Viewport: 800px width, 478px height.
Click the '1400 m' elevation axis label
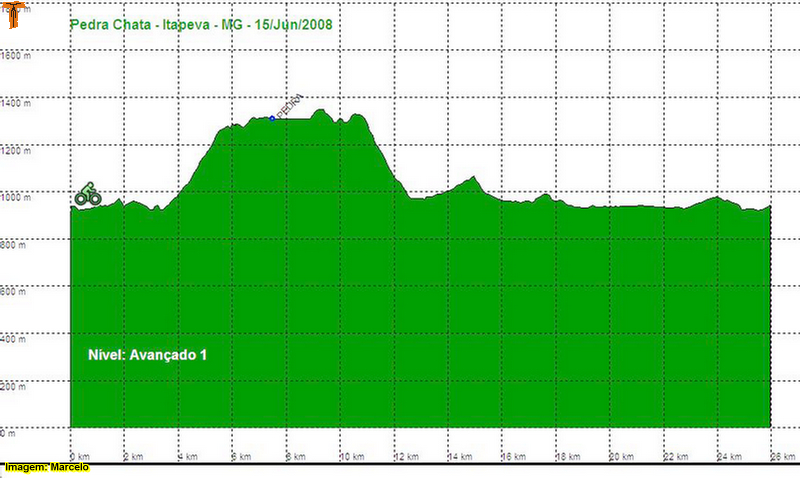click(x=15, y=104)
